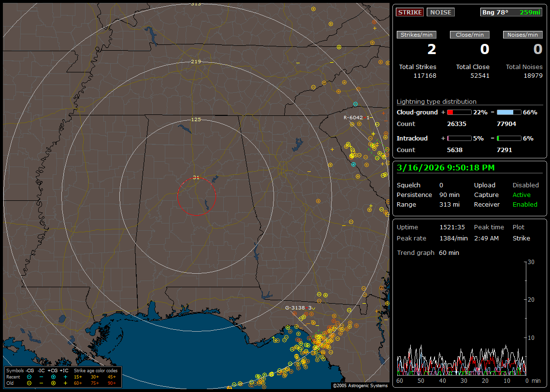Click the Astrogenic Systems copyright text
Image resolution: width=550 pixels, height=392 pixels.
pyautogui.click(x=360, y=386)
